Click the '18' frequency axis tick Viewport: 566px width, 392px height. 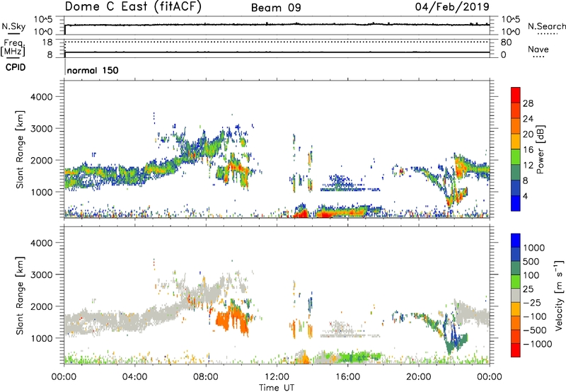click(47, 42)
